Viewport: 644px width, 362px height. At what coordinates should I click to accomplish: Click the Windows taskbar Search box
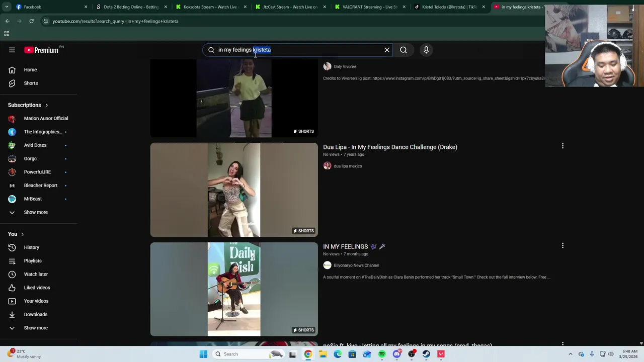pos(249,354)
